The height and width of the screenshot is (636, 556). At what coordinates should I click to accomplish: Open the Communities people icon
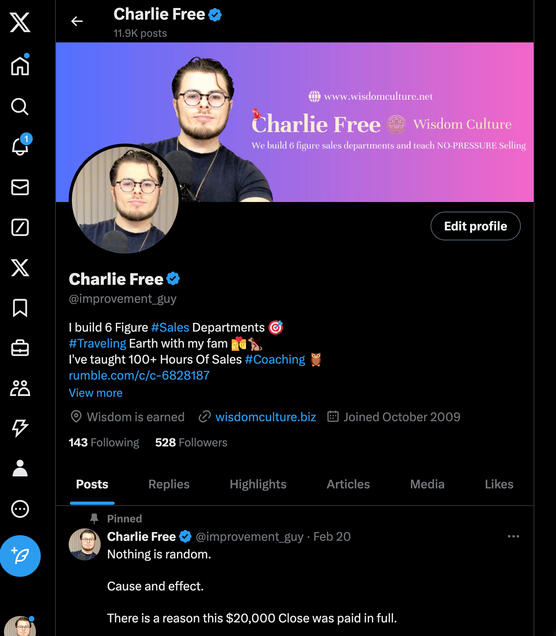coord(20,388)
